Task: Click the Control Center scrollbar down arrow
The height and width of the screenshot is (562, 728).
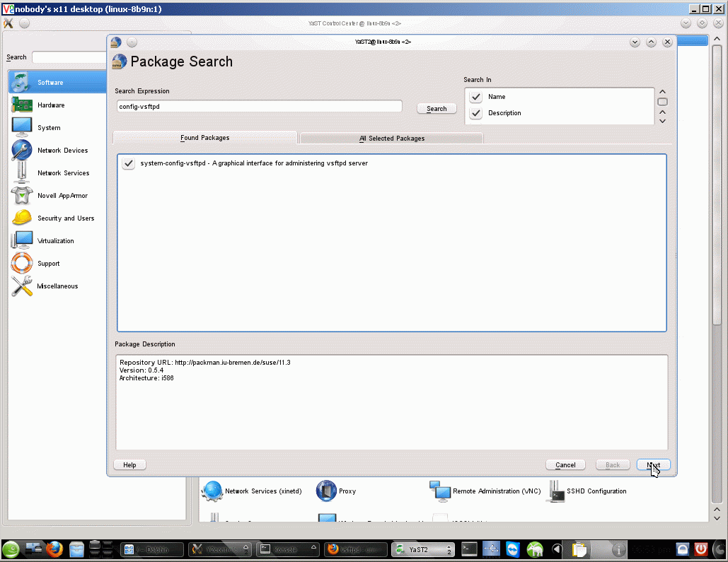Action: tap(717, 518)
